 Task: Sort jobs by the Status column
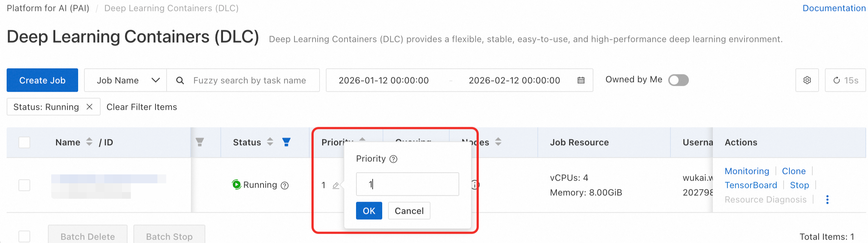pos(270,142)
